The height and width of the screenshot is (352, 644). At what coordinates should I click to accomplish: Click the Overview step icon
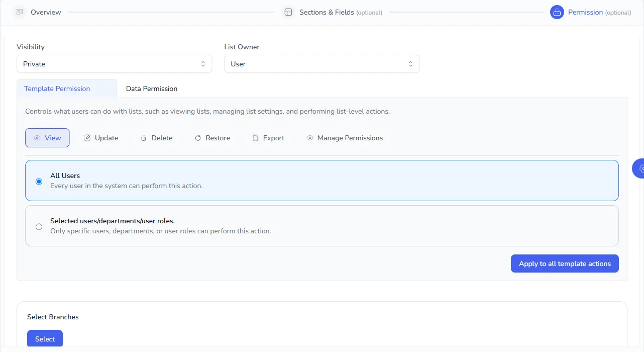coord(20,12)
